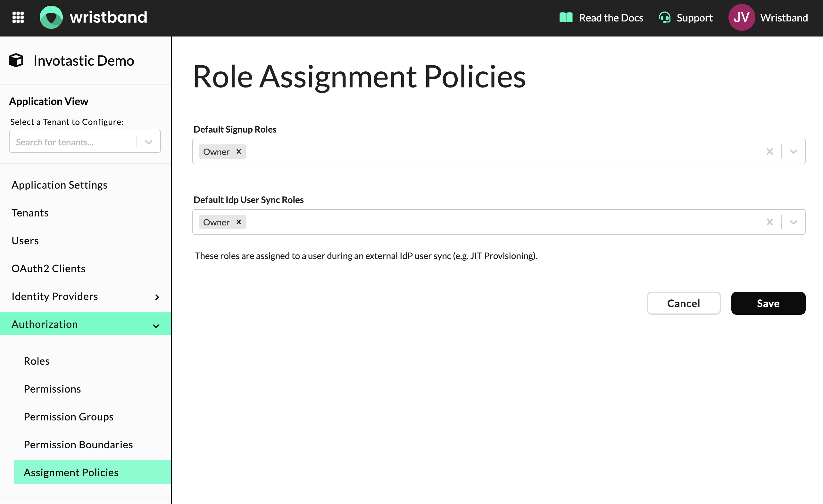Click the Wristband shield logo
Viewport: 823px width, 504px height.
(x=51, y=17)
